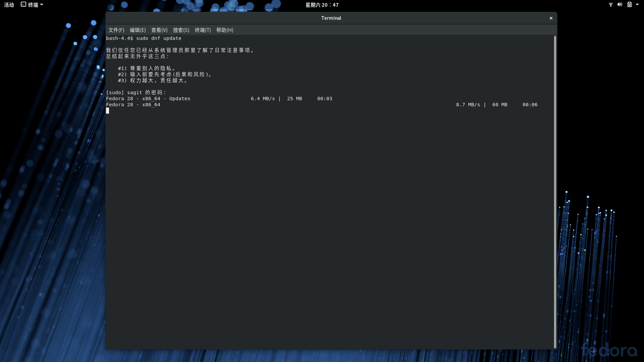Open the 编辑(E) menu
The image size is (644, 362).
[x=138, y=30]
